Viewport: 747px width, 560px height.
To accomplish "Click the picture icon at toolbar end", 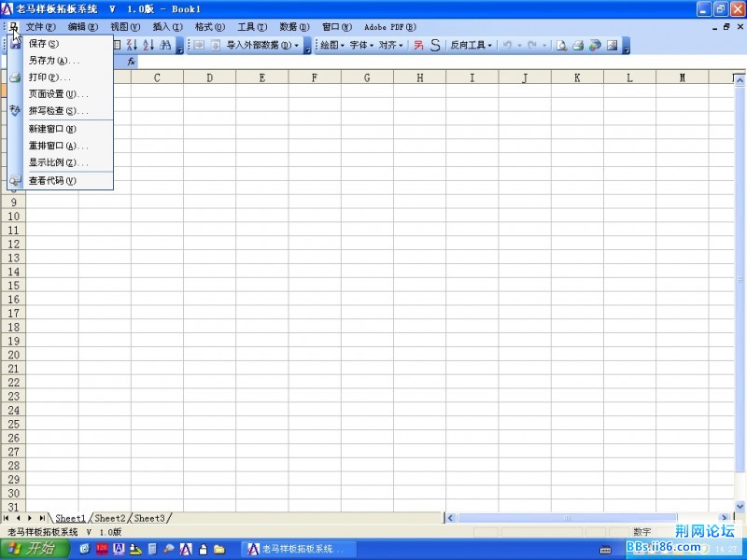I will point(612,45).
